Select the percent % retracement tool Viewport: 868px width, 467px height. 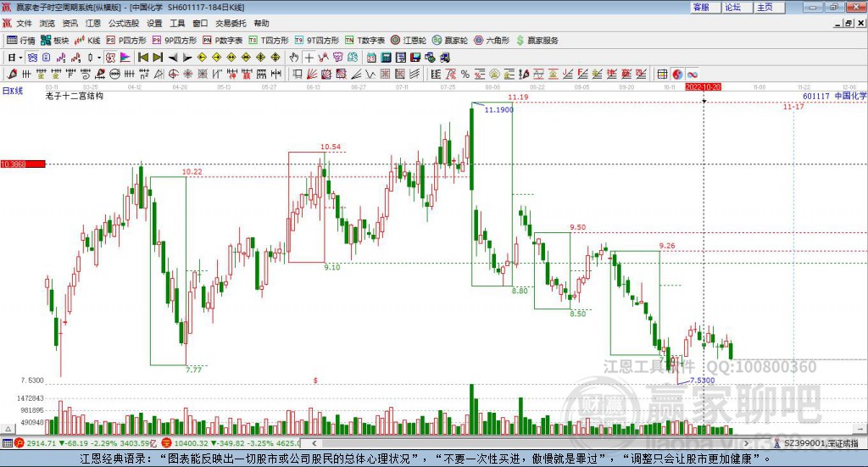465,74
